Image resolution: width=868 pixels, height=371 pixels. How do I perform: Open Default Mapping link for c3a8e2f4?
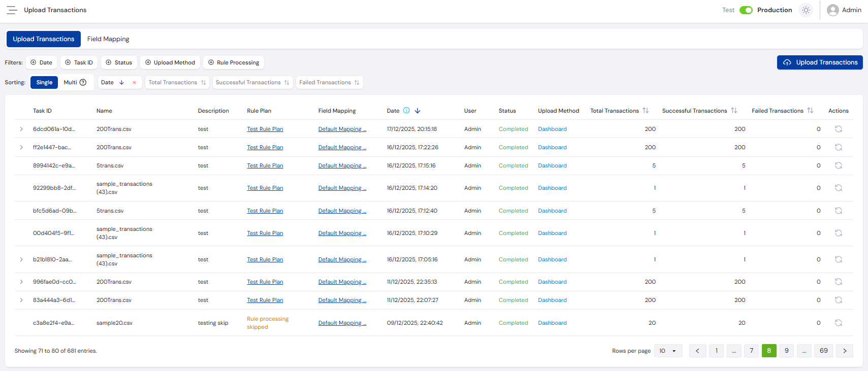tap(342, 323)
